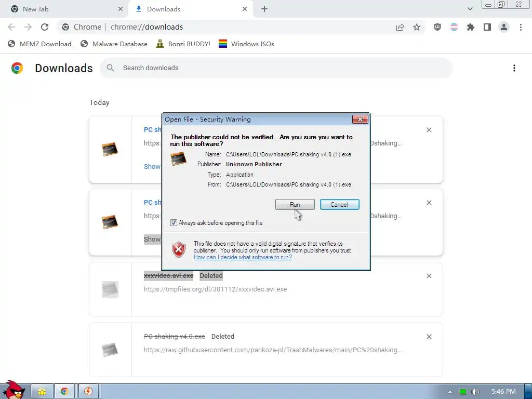The image size is (532, 399).
Task: Open the Chrome profile avatar
Action: pyautogui.click(x=504, y=27)
